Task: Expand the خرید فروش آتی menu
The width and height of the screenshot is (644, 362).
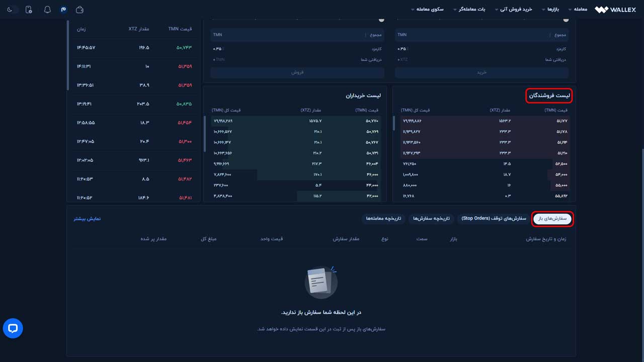Action: point(513,10)
